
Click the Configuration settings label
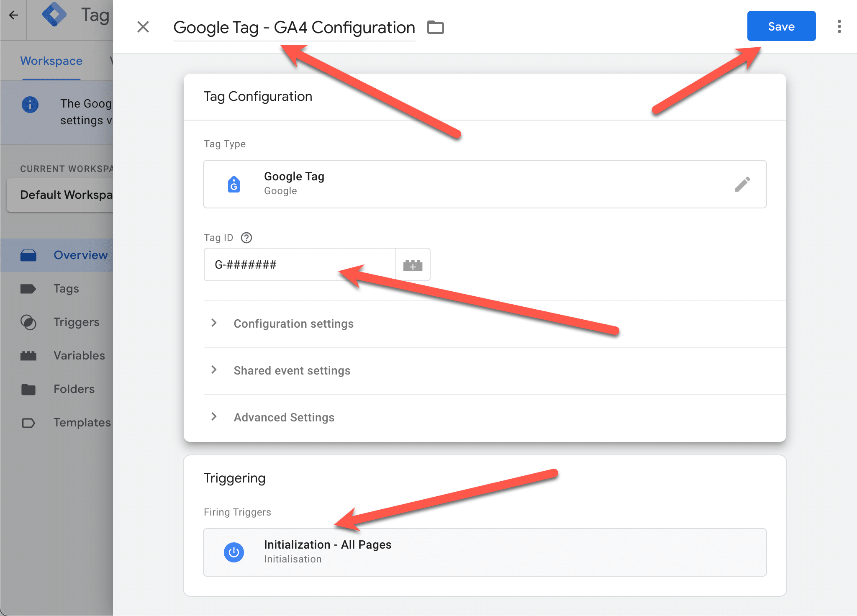293,323
